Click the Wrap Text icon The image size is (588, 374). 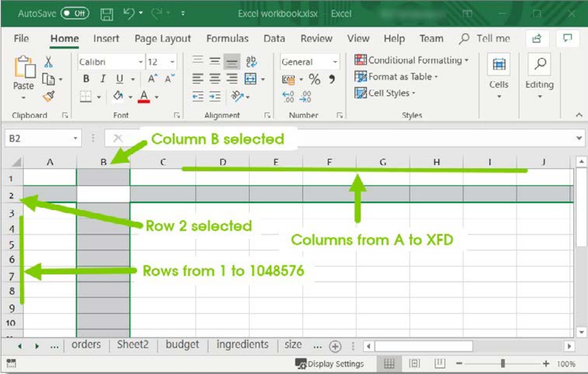(x=251, y=62)
